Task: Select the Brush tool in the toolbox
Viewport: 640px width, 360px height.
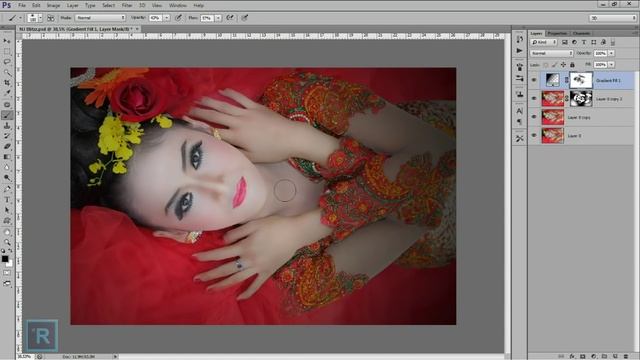Action: tap(7, 116)
